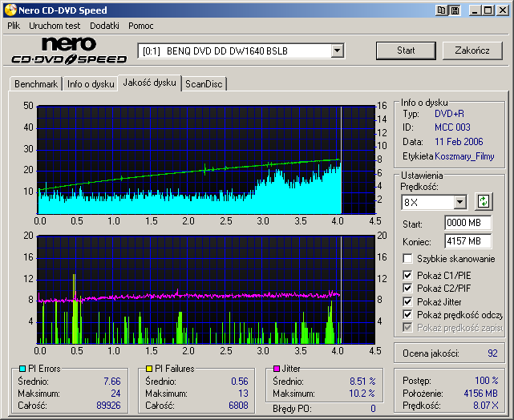Click the cyan PI Errors legend swatch
This screenshot has height=420, width=514.
(x=22, y=369)
